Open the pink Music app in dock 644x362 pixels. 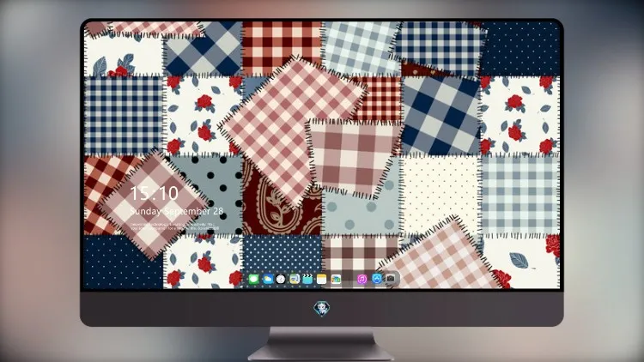[x=361, y=279]
